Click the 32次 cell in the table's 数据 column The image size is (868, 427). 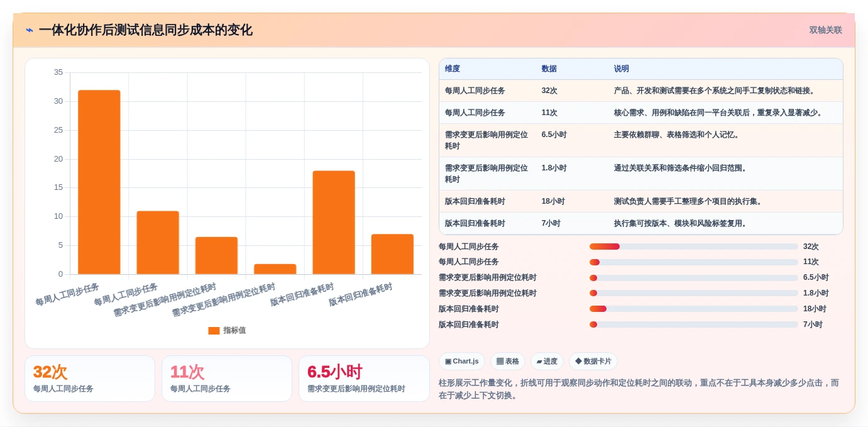[549, 91]
